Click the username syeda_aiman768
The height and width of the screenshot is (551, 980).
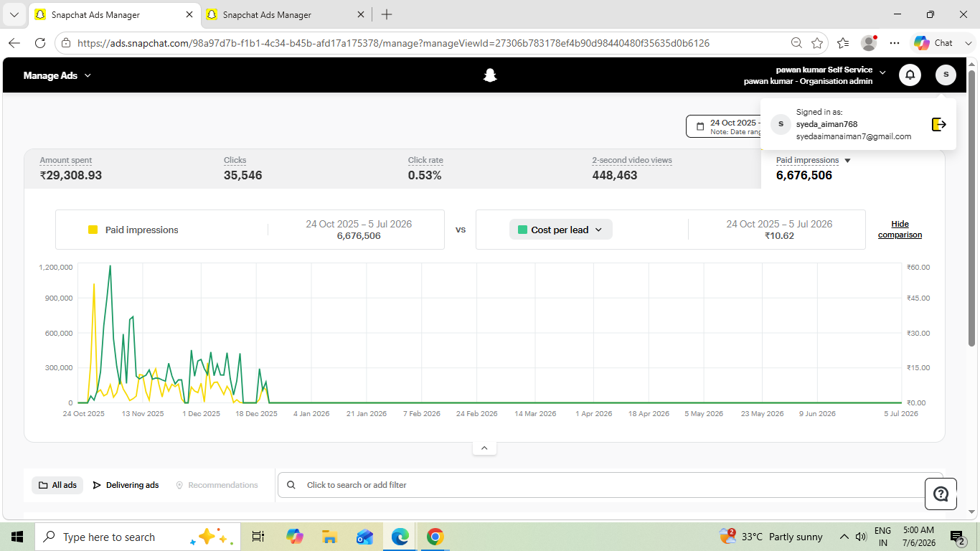click(826, 124)
